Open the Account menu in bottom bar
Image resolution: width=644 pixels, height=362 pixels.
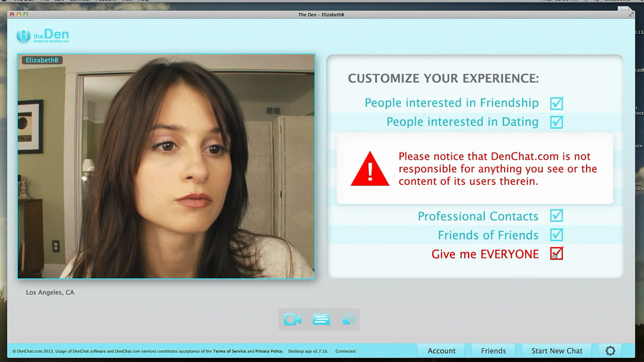click(x=441, y=351)
